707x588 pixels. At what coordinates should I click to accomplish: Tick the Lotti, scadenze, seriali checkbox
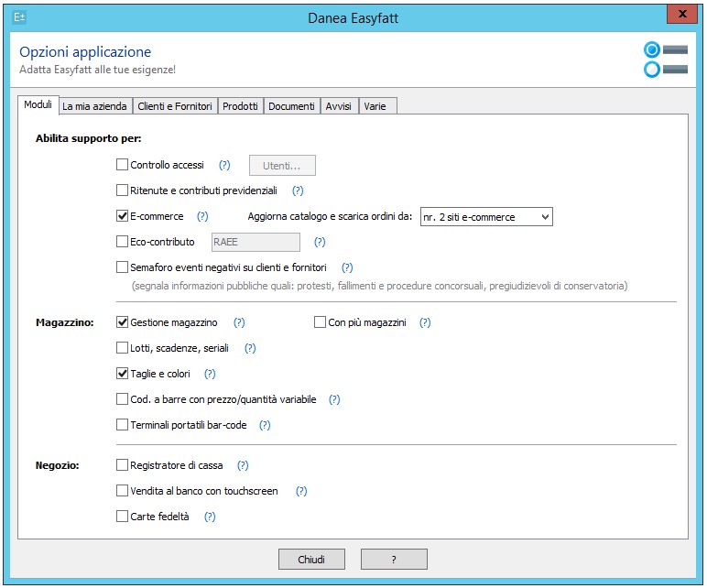click(123, 349)
